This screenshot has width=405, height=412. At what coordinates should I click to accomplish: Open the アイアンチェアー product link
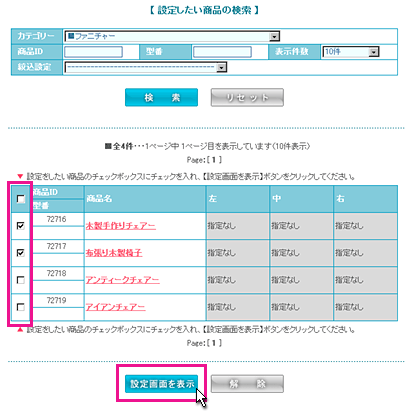[x=116, y=307]
